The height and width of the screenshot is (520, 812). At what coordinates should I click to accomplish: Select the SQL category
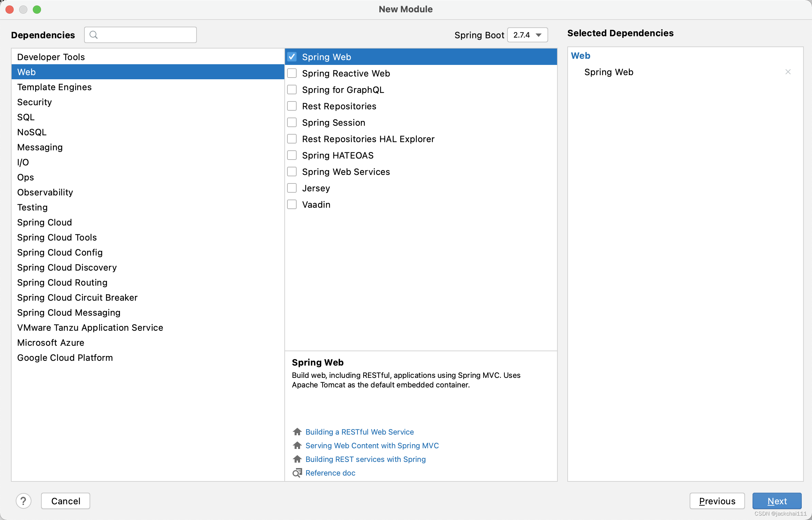pos(148,117)
